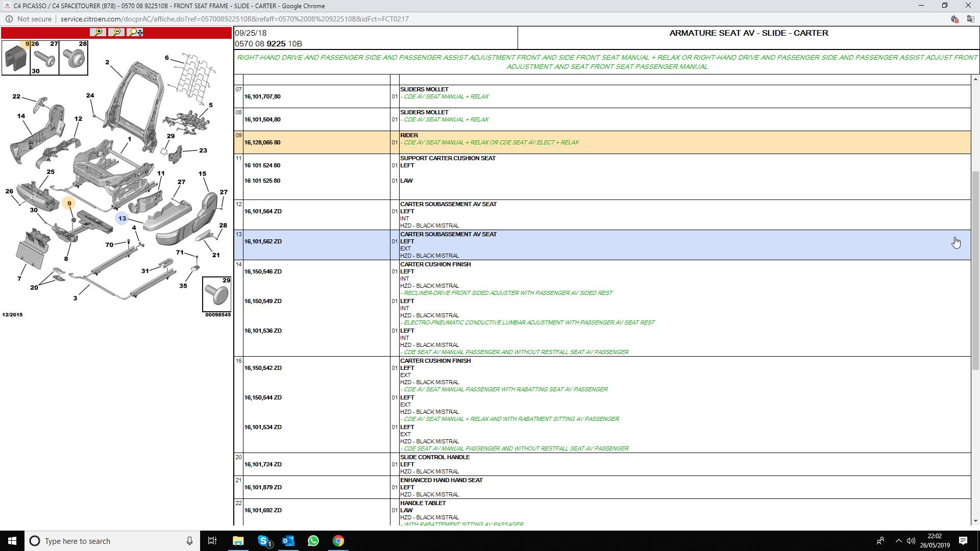Open WhatsApp from the taskbar
This screenshot has height=551, width=980.
pyautogui.click(x=313, y=541)
